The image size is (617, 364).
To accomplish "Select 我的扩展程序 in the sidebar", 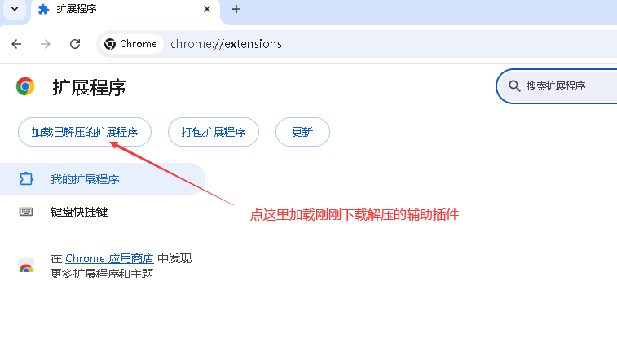I will coord(85,179).
